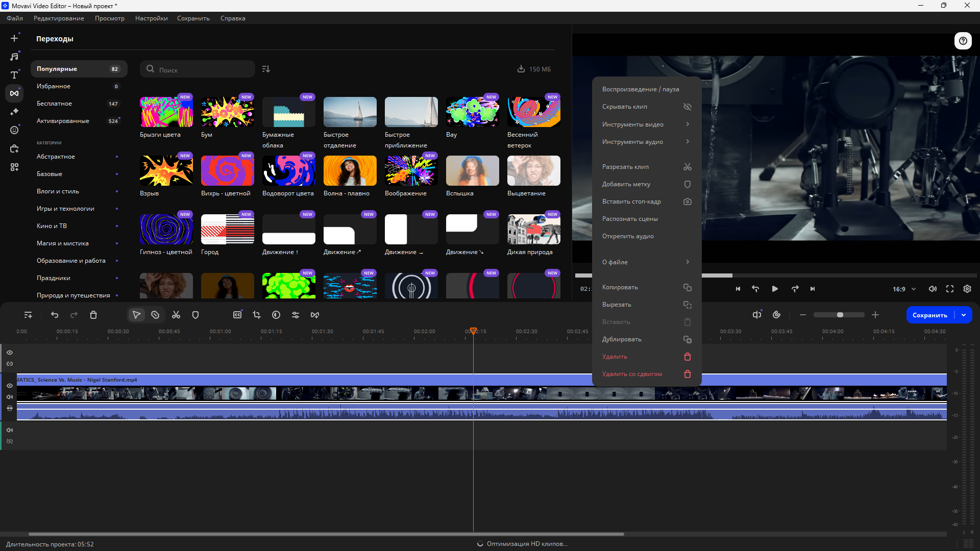Screen dimensions: 980x551
Task: Delete the selected clip with the trash icon
Action: 93,315
